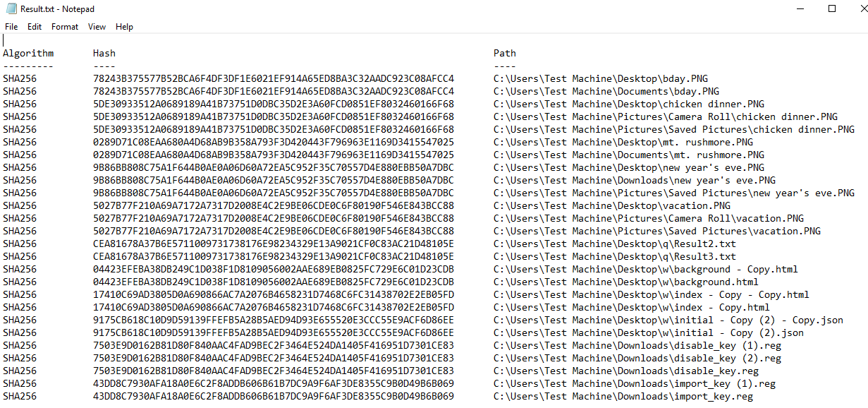This screenshot has height=408, width=868.
Task: Click the Documents\bday.PNG path line
Action: coord(606,91)
